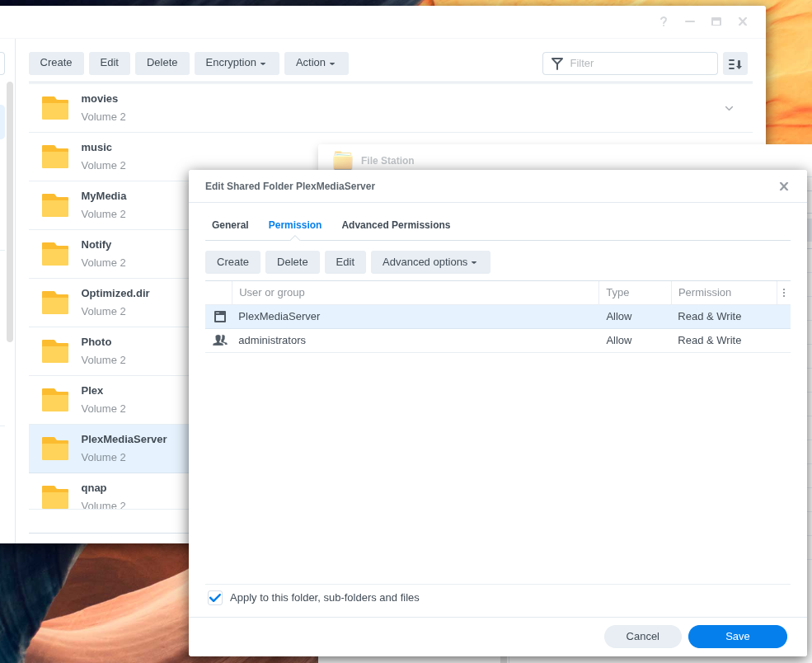Click Create in the Permission tab

coord(232,262)
